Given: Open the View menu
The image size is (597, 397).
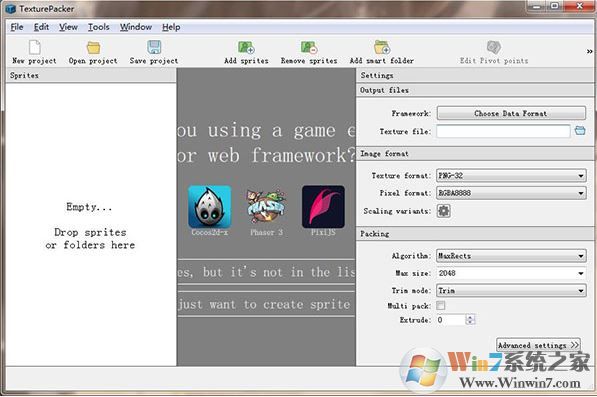Looking at the screenshot, I should tap(68, 27).
